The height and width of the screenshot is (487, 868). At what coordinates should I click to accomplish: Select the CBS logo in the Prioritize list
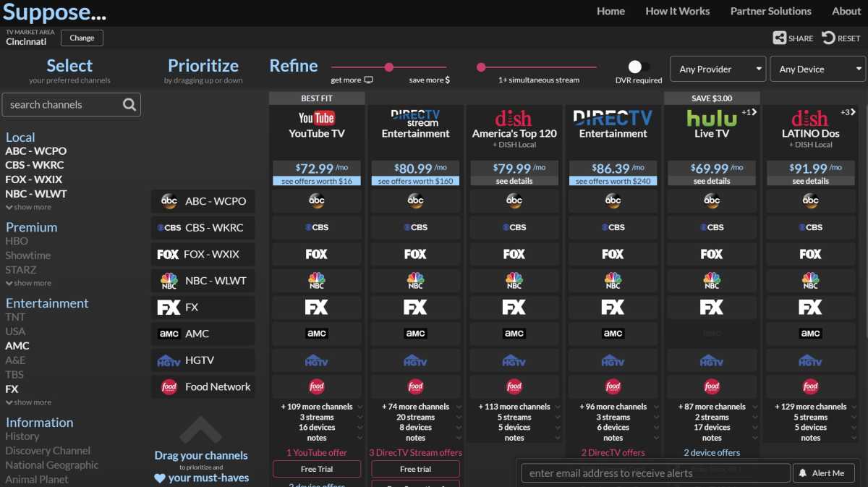tap(169, 228)
